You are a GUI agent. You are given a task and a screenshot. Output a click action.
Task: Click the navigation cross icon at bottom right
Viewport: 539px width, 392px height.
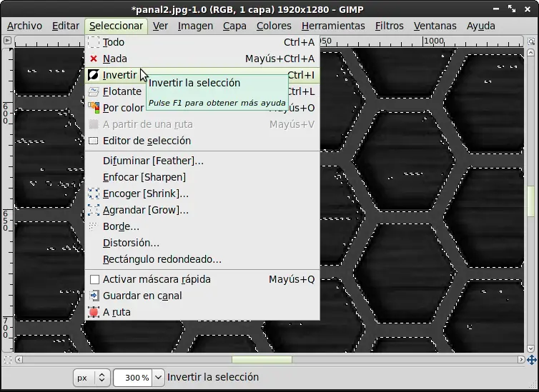pyautogui.click(x=532, y=360)
